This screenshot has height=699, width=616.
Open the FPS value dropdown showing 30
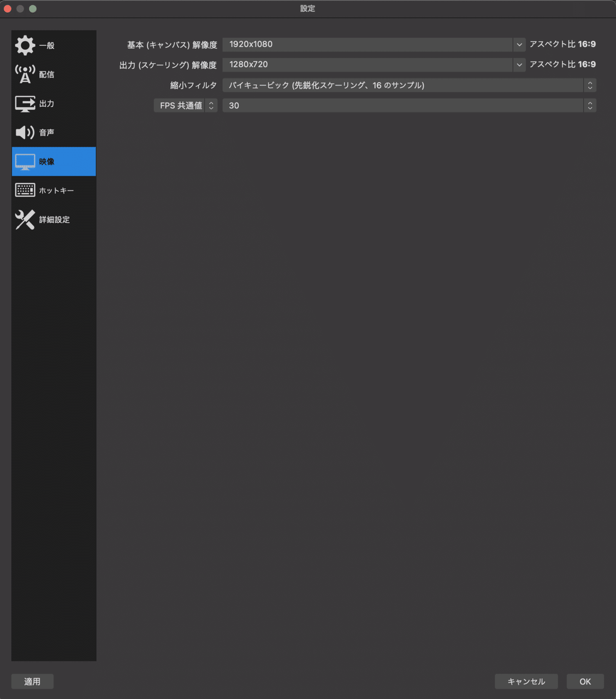pyautogui.click(x=589, y=105)
